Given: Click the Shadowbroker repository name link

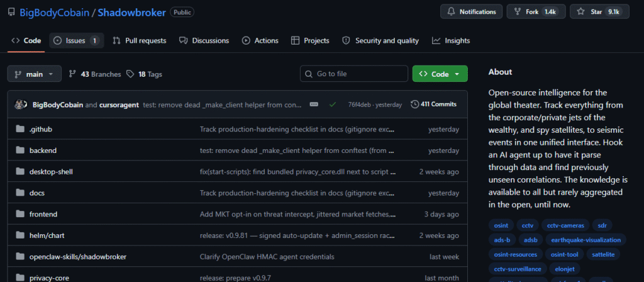Looking at the screenshot, I should (x=132, y=13).
